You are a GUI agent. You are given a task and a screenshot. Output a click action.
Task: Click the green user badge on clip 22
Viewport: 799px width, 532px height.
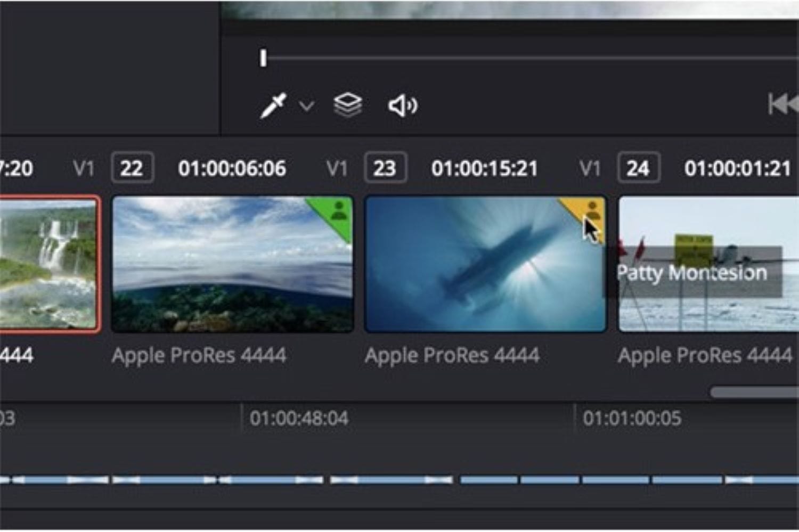point(338,211)
